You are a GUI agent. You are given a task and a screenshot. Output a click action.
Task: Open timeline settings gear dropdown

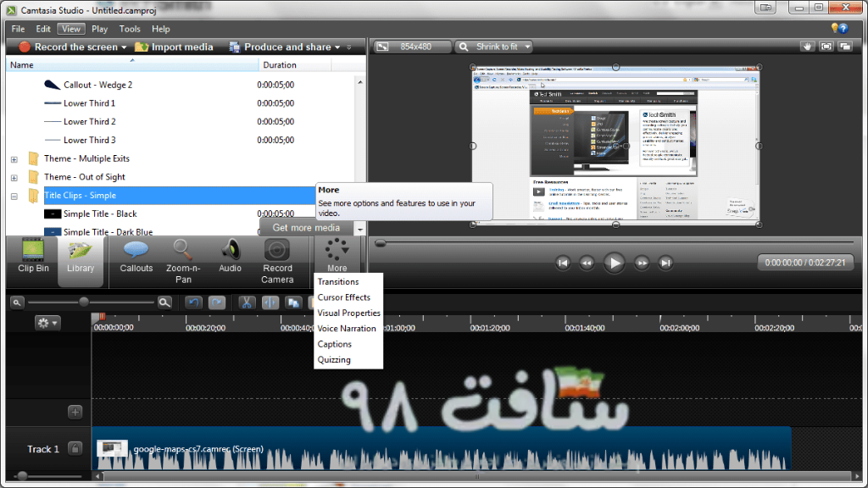point(47,323)
